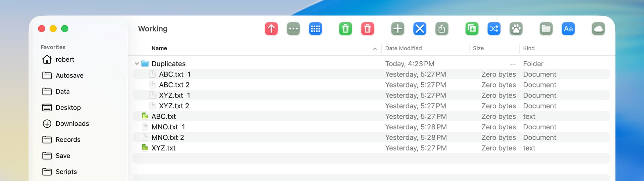Select the MNO.txt 2 file

tap(167, 137)
